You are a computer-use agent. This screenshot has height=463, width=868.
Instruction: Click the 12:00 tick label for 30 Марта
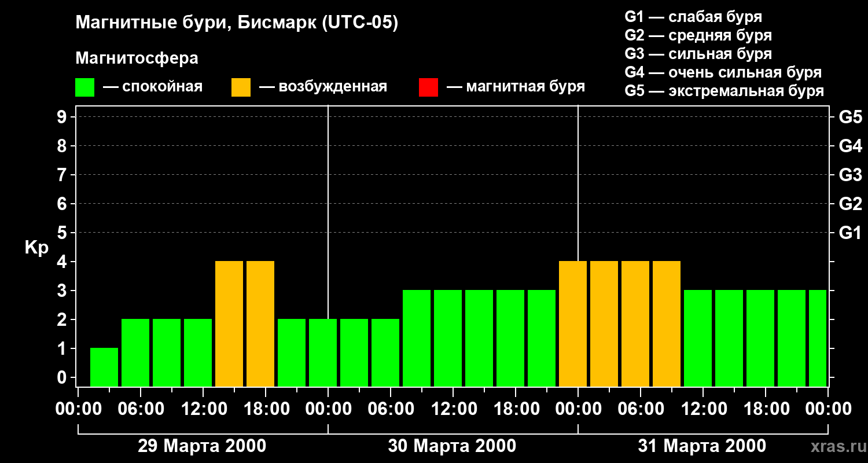(x=453, y=409)
